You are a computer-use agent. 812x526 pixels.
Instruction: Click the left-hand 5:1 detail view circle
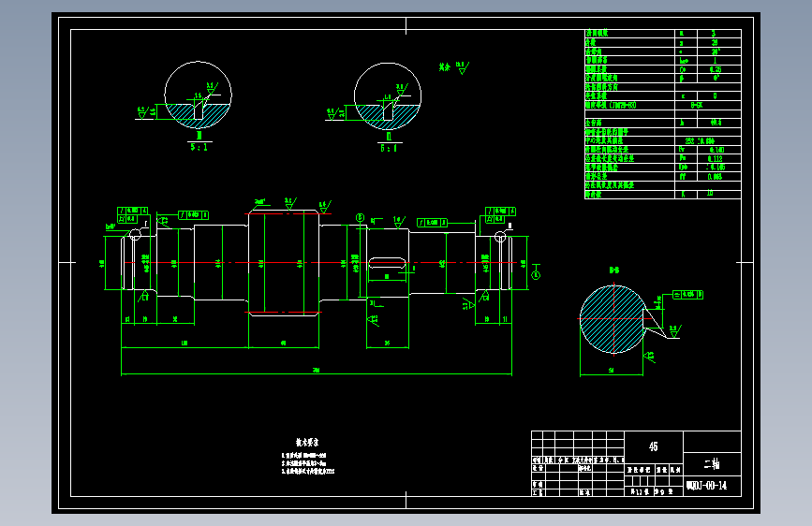(x=199, y=95)
